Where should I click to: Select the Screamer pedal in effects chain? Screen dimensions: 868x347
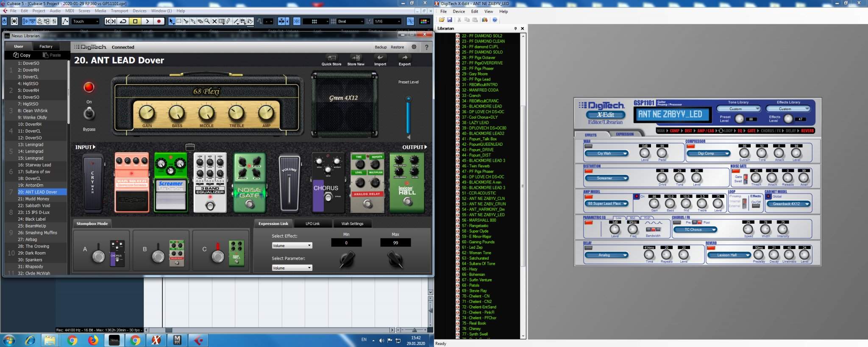(170, 182)
